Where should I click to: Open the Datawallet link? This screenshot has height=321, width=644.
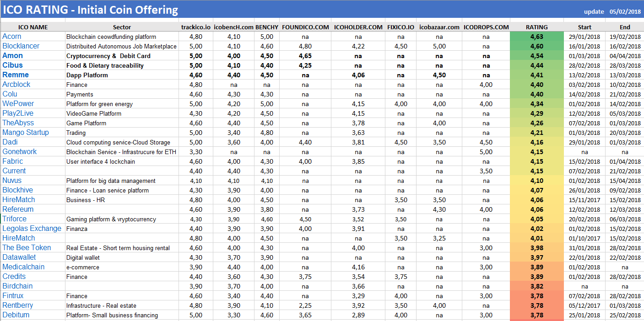19,257
